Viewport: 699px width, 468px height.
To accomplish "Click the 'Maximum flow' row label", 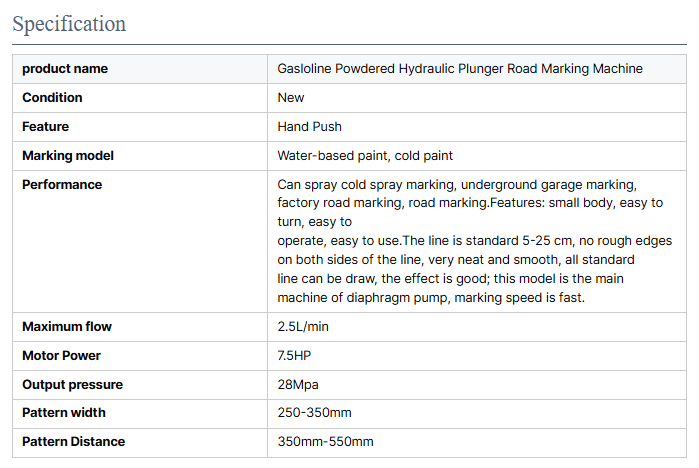I will coord(67,327).
